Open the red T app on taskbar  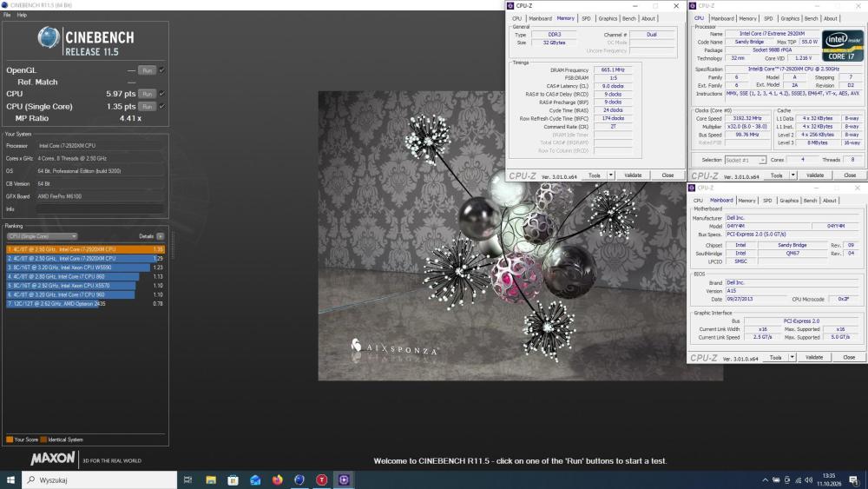click(322, 479)
